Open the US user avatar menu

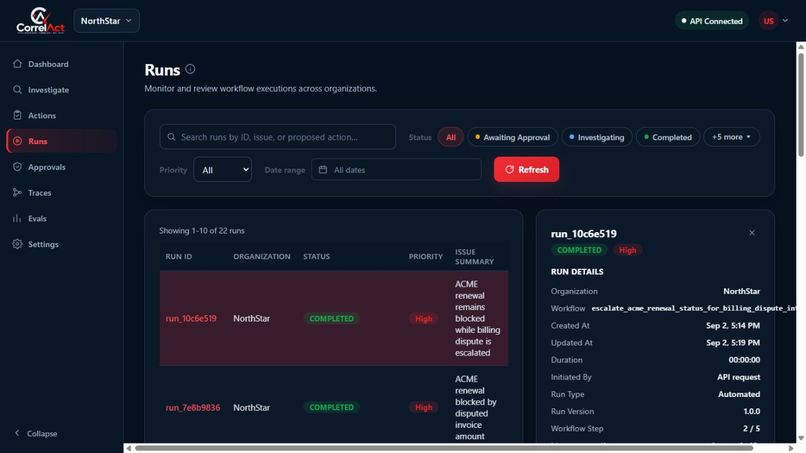coord(768,21)
